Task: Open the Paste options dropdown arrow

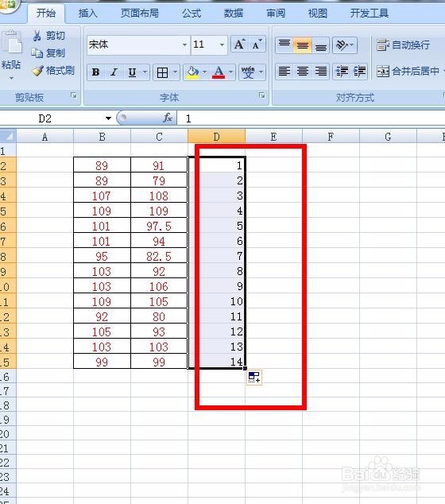Action: (x=12, y=79)
